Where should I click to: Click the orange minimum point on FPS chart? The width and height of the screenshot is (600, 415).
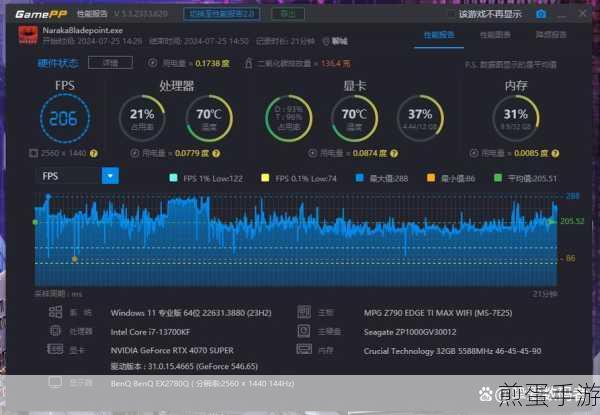pos(75,259)
